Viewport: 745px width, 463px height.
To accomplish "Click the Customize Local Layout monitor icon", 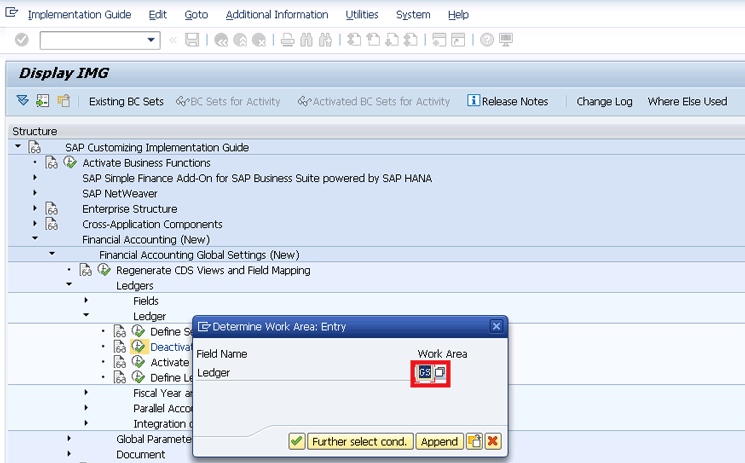I will pyautogui.click(x=506, y=40).
